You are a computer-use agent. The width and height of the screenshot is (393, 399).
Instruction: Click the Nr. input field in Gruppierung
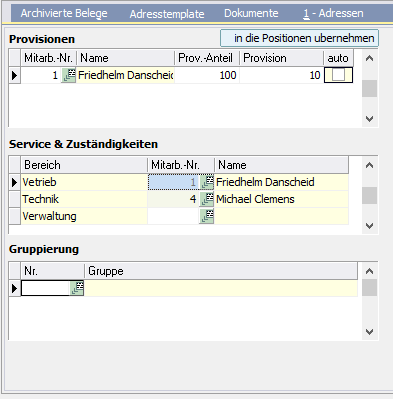pos(45,288)
